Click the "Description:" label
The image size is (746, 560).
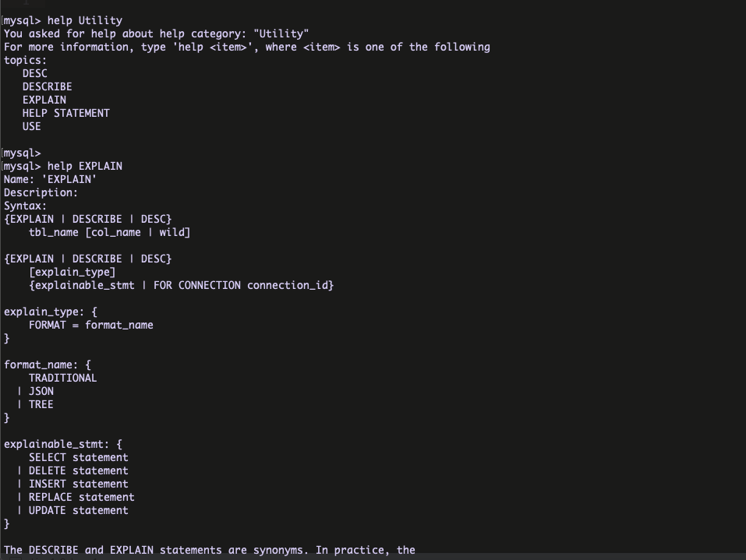pos(41,192)
